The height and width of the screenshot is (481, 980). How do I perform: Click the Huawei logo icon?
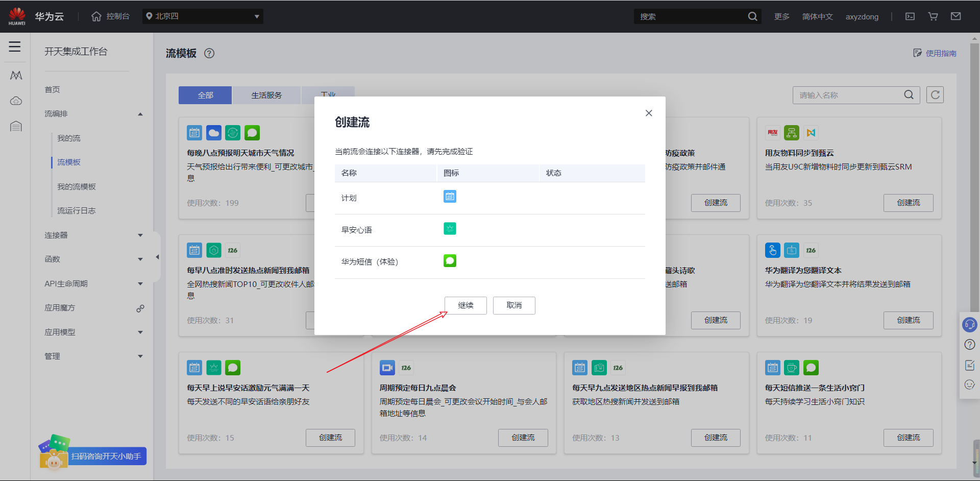pyautogui.click(x=17, y=16)
